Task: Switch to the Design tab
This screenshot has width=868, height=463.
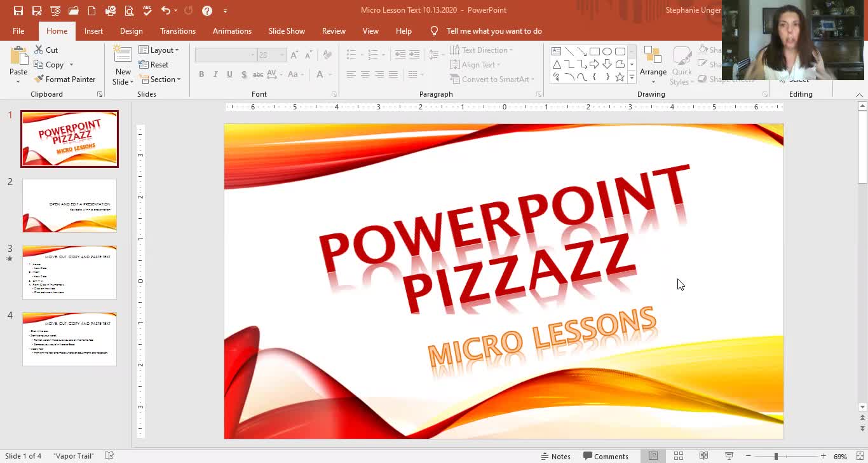Action: (131, 31)
